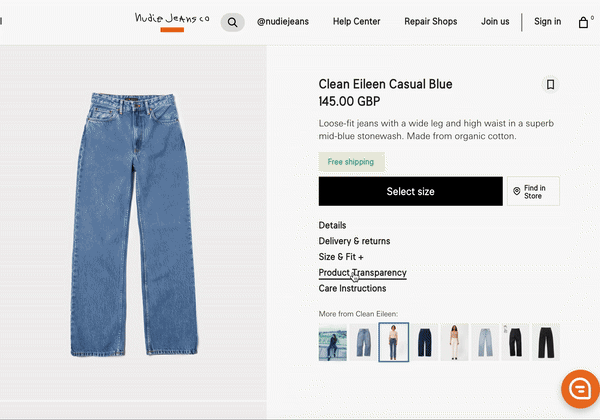Click the large blue jeans product image
Viewport: 600px width, 420px height.
coord(134,225)
